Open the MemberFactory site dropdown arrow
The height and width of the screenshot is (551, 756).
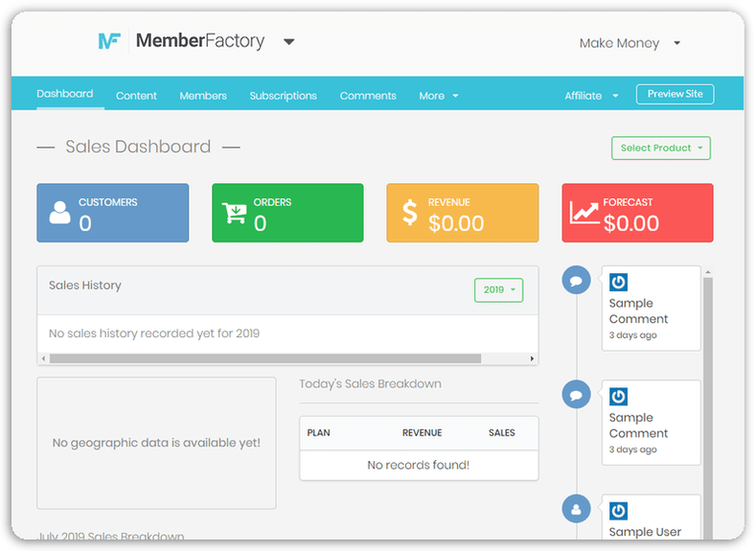pos(288,42)
